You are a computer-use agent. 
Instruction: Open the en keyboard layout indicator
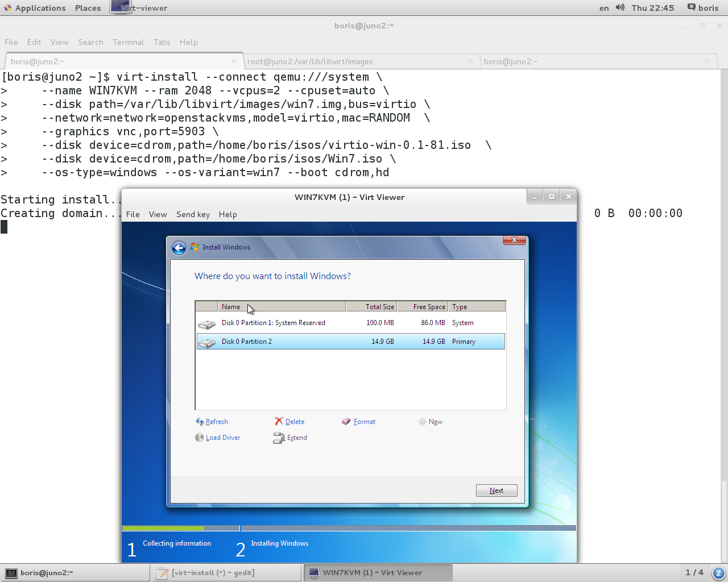coord(604,8)
